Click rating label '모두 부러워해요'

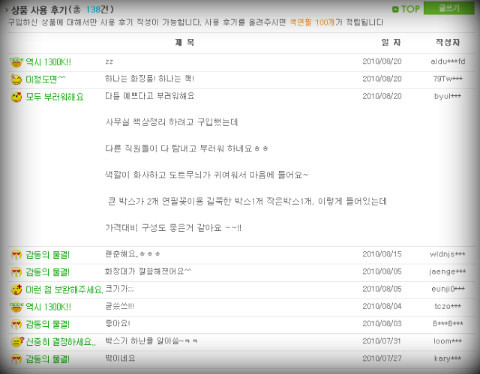[55, 97]
